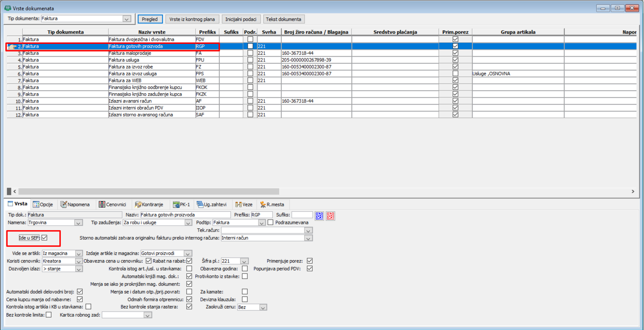This screenshot has height=330, width=644.
Task: Open the PK-1 tab icon
Action: coord(176,204)
